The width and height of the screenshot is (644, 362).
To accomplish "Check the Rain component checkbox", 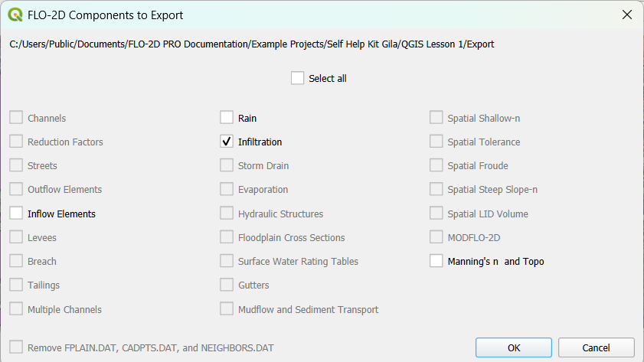I will (x=227, y=118).
